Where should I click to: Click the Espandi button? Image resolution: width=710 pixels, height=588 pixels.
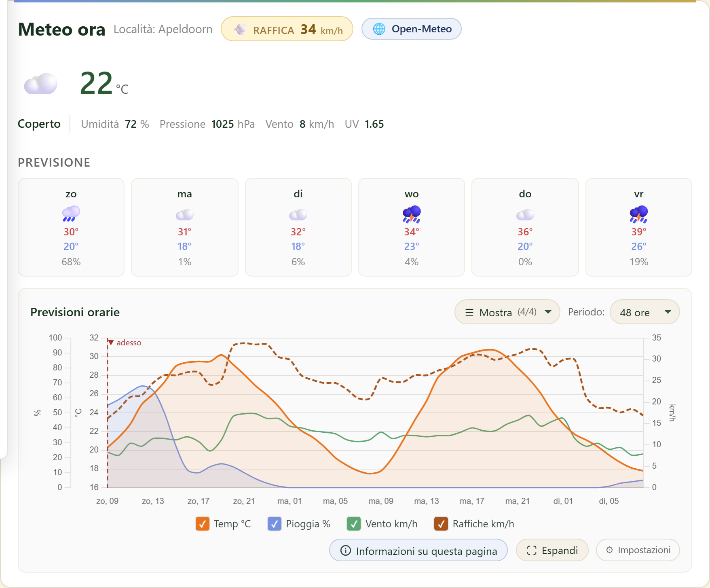(552, 550)
